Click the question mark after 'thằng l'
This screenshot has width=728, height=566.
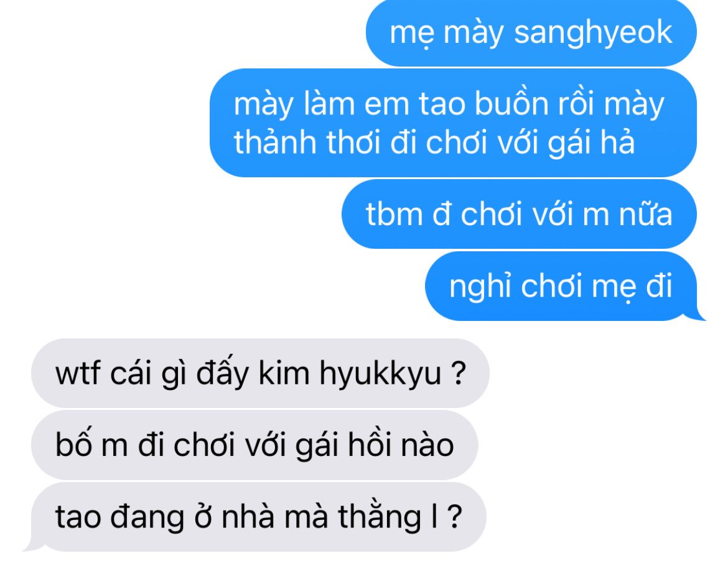pos(455,516)
